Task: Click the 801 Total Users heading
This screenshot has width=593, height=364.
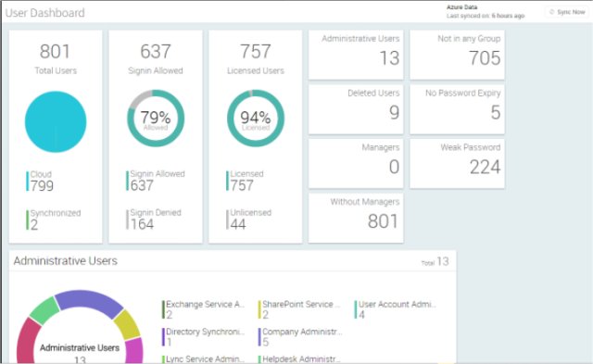Action: point(56,58)
